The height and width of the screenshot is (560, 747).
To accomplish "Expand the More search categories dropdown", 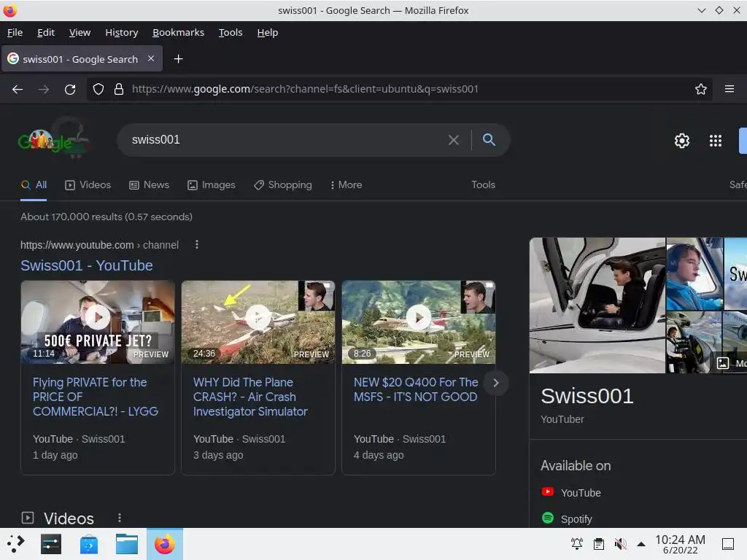I will click(346, 184).
